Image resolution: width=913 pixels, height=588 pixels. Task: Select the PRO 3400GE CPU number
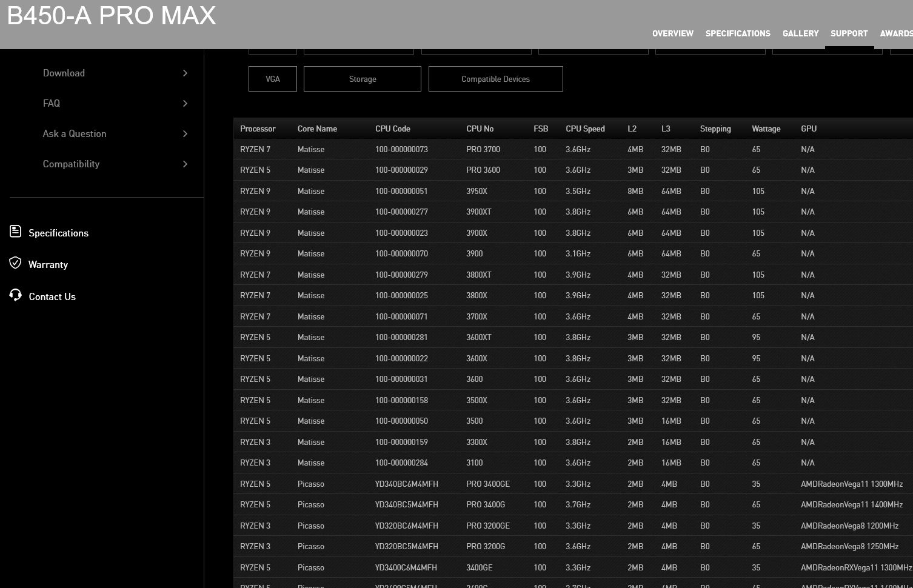point(488,484)
